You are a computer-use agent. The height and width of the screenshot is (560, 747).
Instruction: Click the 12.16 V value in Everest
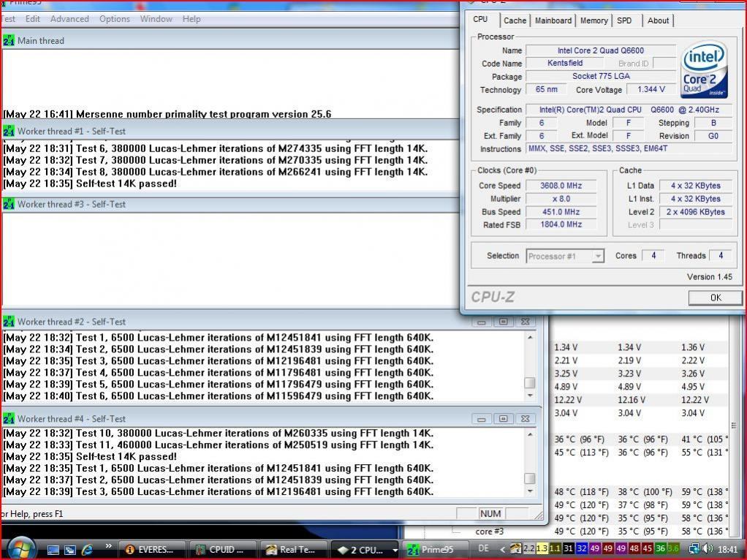coord(632,400)
